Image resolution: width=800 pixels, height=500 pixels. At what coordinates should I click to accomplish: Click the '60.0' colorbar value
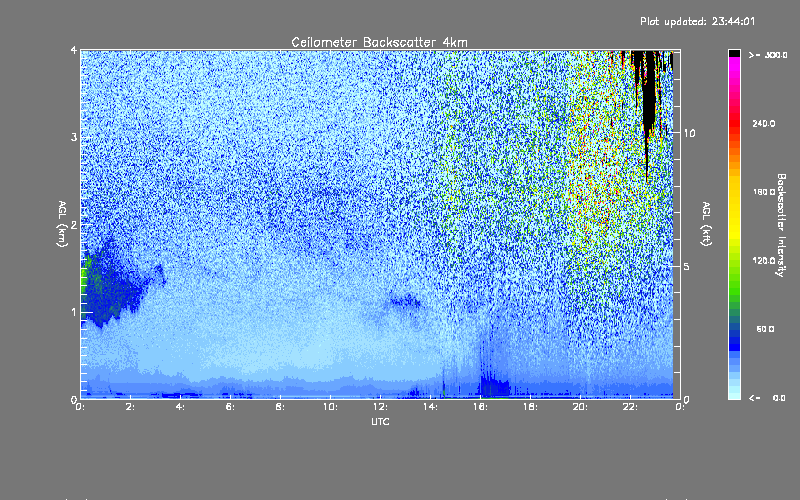[765, 329]
